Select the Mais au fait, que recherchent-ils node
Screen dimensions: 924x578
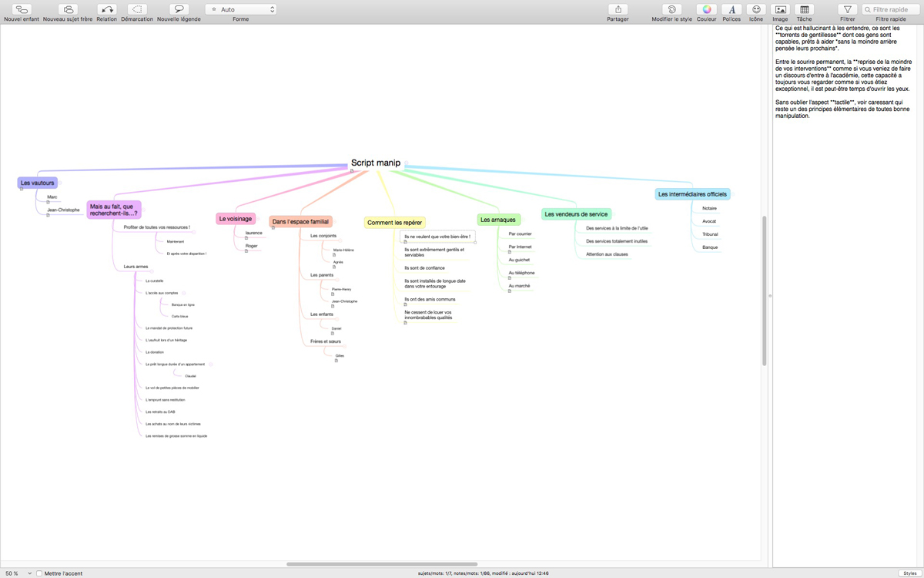(x=114, y=210)
